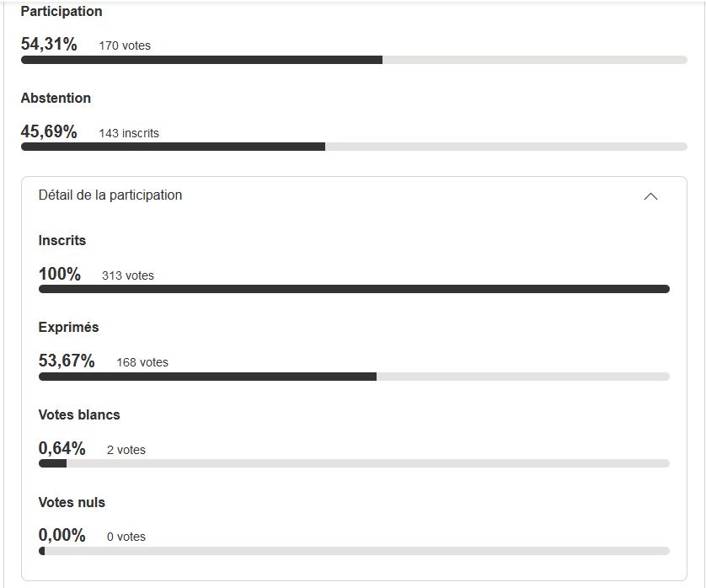This screenshot has height=588, width=706.
Task: Select the Votes blancs heading
Action: tap(79, 414)
